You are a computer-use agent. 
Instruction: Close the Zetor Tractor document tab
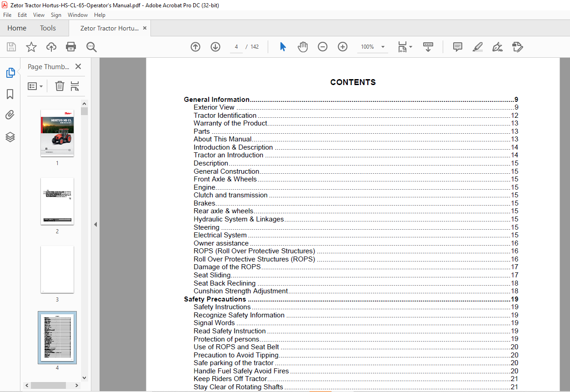point(145,28)
